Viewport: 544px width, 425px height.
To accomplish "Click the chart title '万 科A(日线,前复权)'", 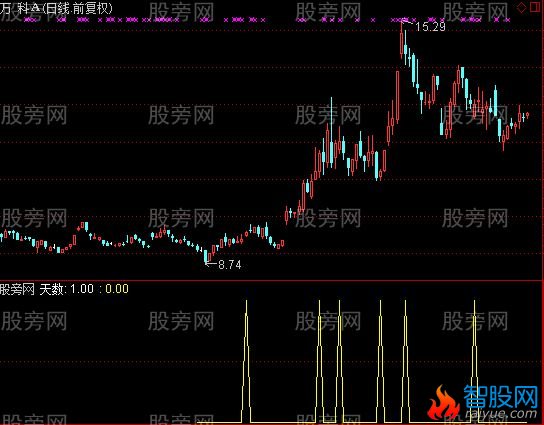I will tap(56, 8).
